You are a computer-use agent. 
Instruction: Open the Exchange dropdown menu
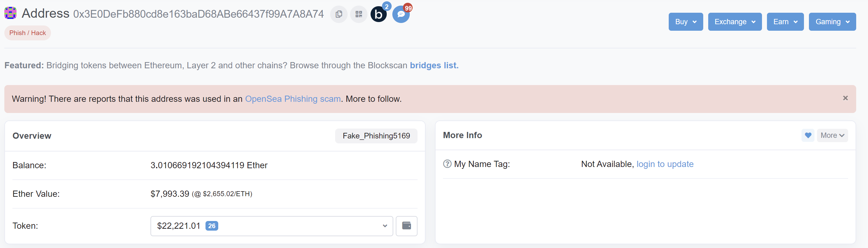[x=735, y=22]
